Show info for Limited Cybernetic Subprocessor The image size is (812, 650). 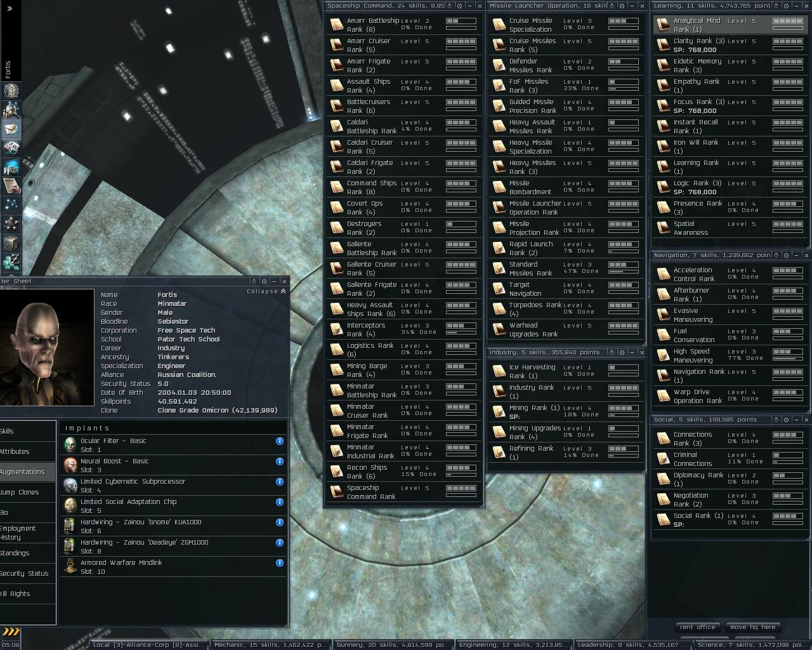(279, 482)
